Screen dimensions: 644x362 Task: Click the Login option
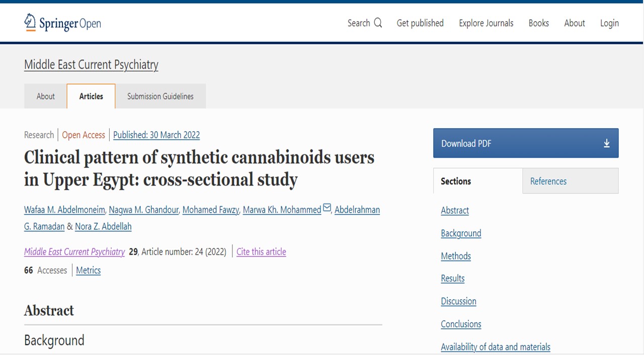coord(609,23)
